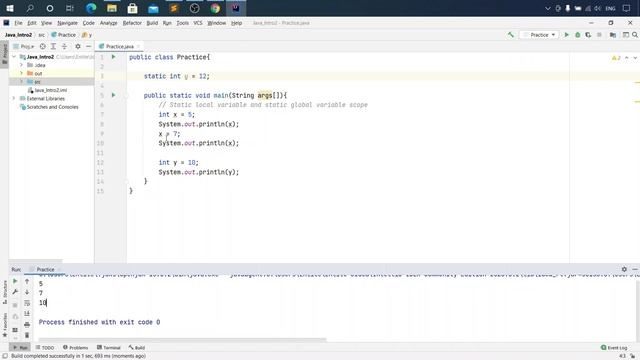Image resolution: width=640 pixels, height=360 pixels.
Task: Click console horizontal scrollbar
Action: (x=182, y=340)
